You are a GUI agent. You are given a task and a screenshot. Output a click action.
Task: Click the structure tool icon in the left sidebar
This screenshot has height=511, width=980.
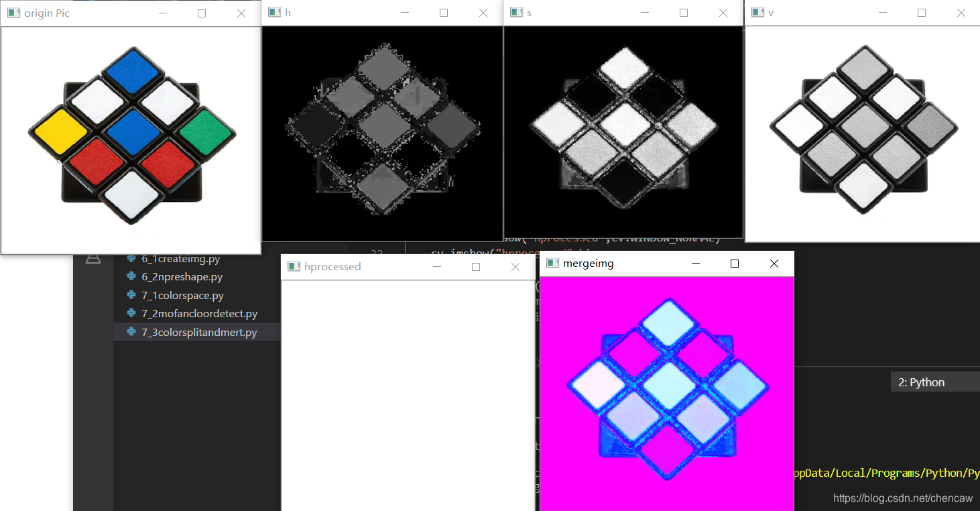[93, 258]
